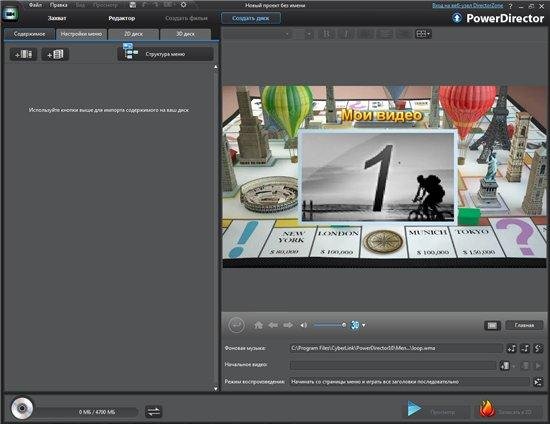Open the DirectorZone website link
The image size is (550, 424).
coord(467,5)
